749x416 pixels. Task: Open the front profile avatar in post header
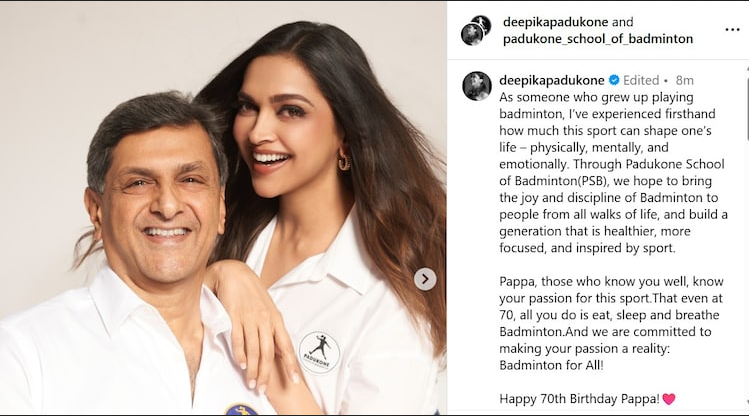coord(471,35)
